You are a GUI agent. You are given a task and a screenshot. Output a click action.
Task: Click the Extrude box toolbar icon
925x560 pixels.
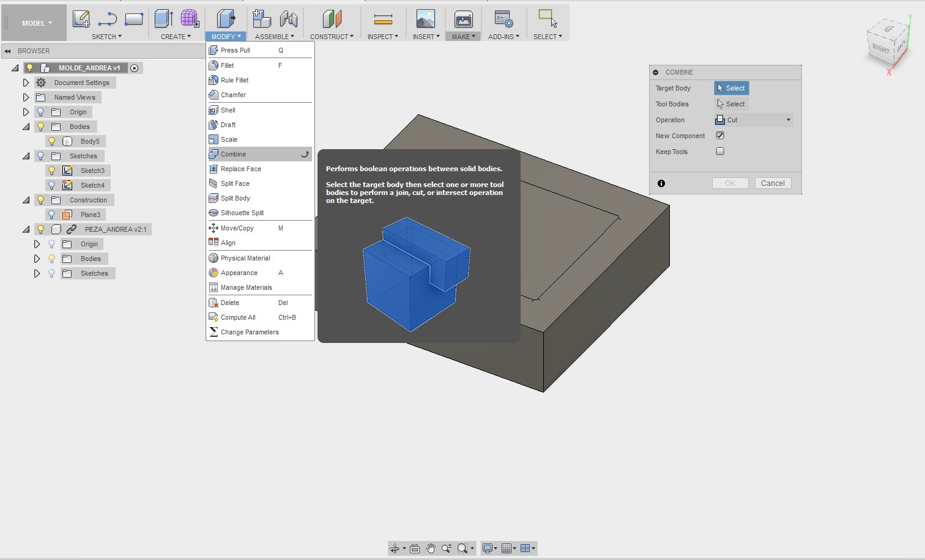163,19
